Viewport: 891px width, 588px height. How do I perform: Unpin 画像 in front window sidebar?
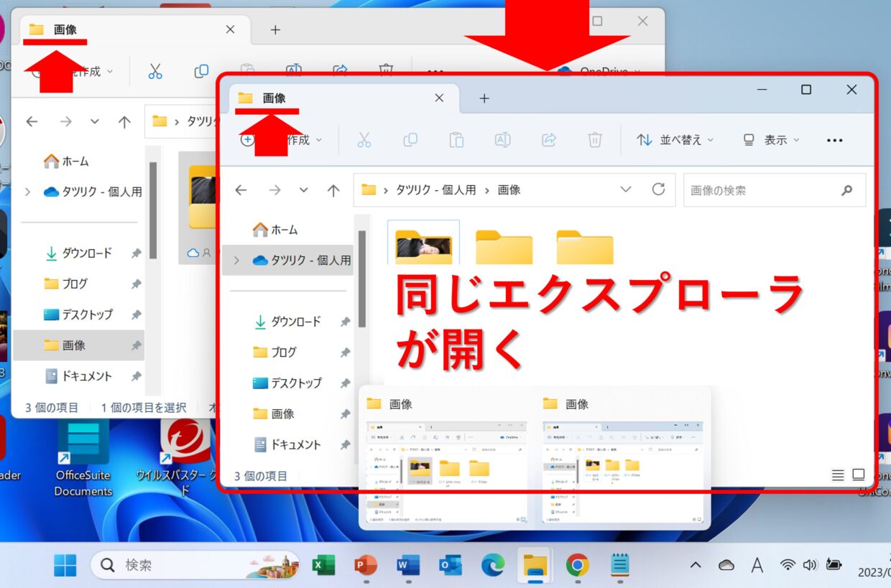pyautogui.click(x=345, y=415)
